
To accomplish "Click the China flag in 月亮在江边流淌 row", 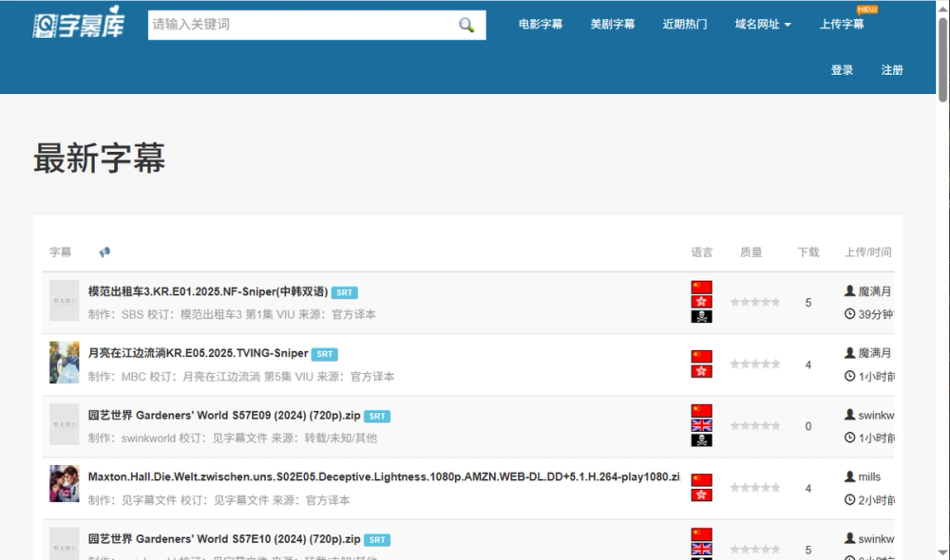I will pos(702,356).
